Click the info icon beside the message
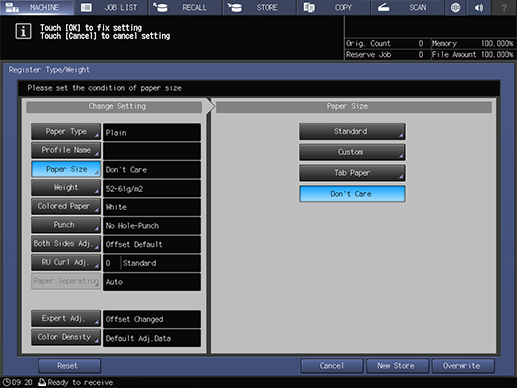The image size is (517, 388). coord(23,32)
